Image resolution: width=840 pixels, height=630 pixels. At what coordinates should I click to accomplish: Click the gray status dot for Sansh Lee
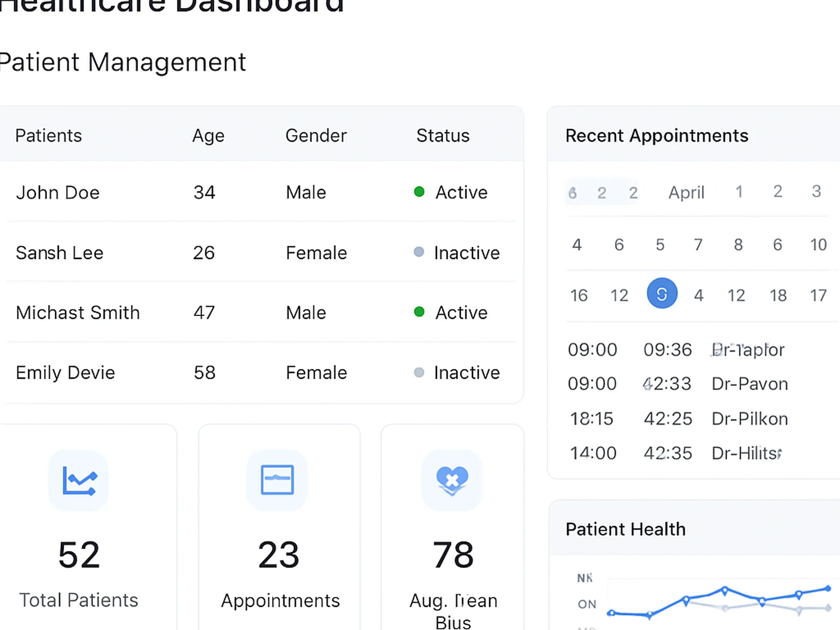(419, 252)
